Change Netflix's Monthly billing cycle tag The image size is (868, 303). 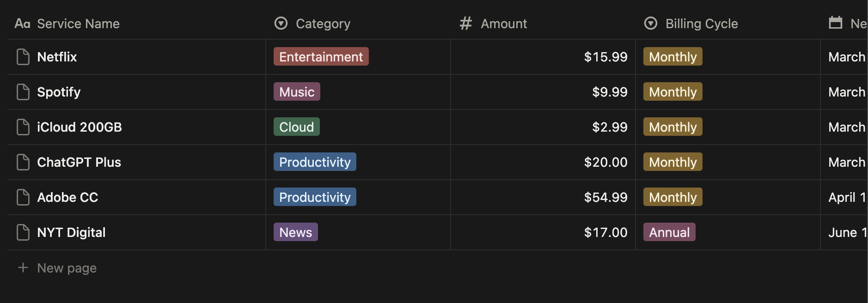pyautogui.click(x=673, y=56)
